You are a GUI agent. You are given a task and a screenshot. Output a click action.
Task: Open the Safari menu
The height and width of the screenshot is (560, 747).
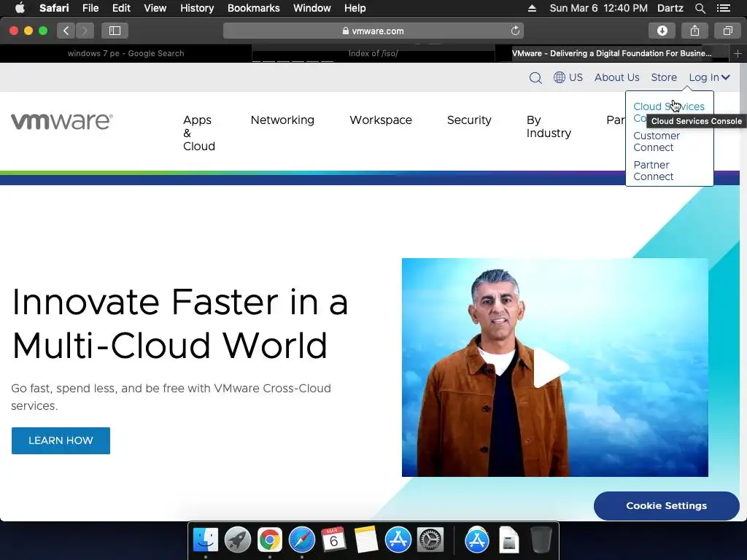coord(54,8)
